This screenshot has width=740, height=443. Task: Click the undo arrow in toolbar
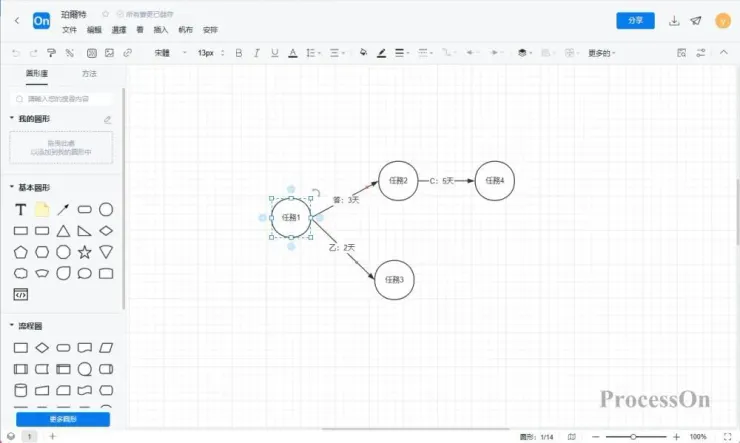point(16,53)
